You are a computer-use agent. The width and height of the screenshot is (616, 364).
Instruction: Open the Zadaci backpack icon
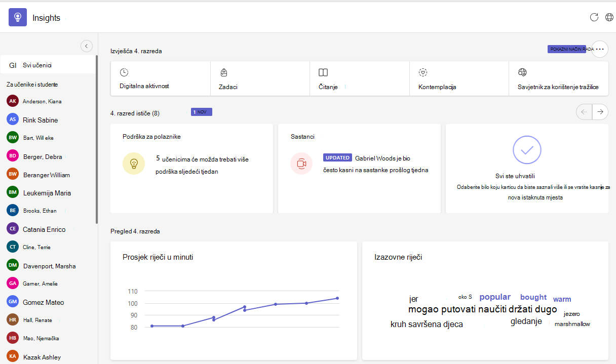223,72
